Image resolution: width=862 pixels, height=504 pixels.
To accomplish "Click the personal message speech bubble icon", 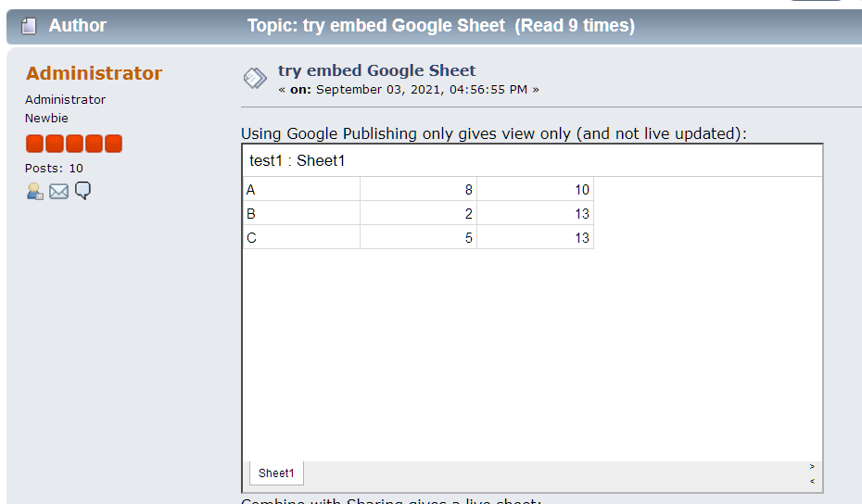I will (x=82, y=191).
